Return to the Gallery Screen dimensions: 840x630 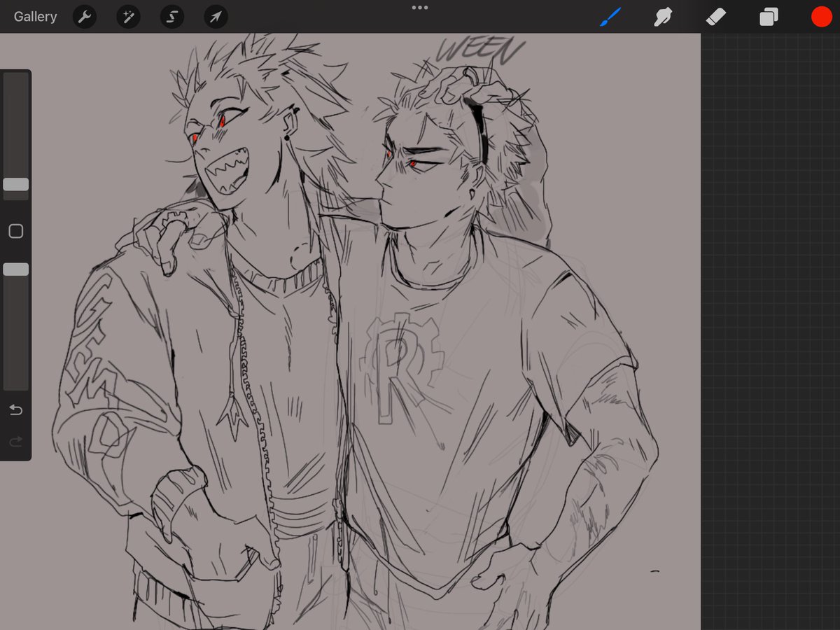pyautogui.click(x=36, y=17)
